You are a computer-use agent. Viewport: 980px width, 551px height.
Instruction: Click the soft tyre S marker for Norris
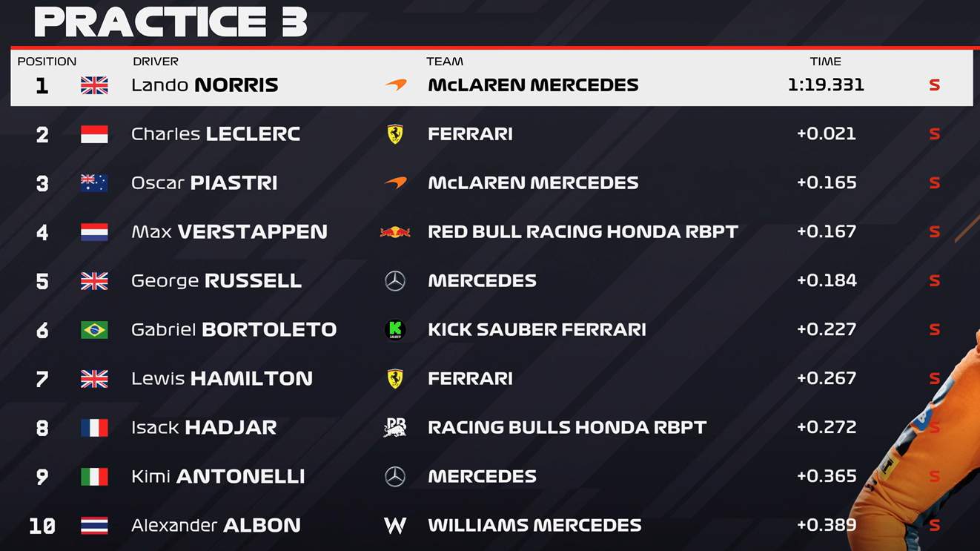point(934,85)
